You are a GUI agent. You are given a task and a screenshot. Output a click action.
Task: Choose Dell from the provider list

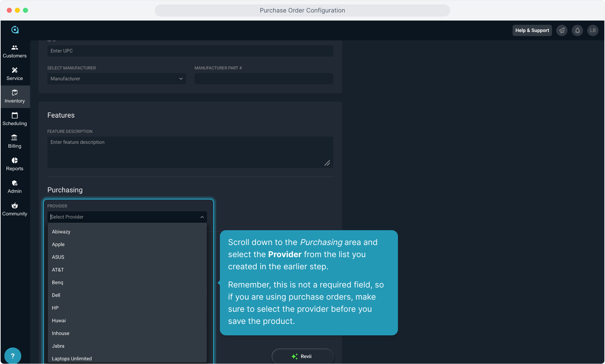127,295
